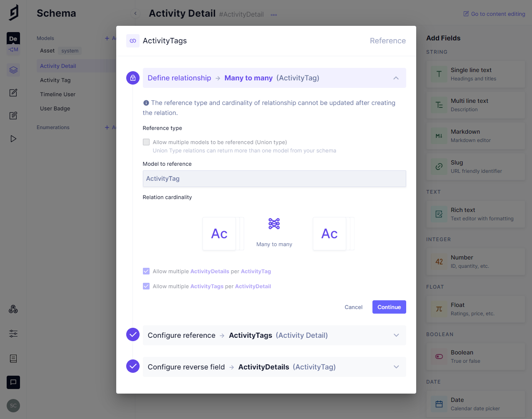The width and height of the screenshot is (532, 419).
Task: Click the Model to reference input field
Action: pos(274,179)
